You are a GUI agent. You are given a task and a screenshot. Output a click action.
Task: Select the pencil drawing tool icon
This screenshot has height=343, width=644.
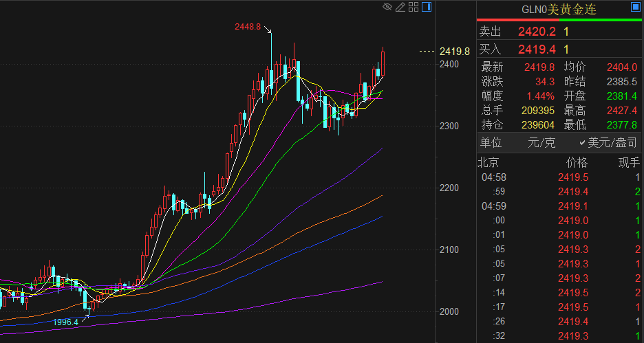[x=400, y=8]
